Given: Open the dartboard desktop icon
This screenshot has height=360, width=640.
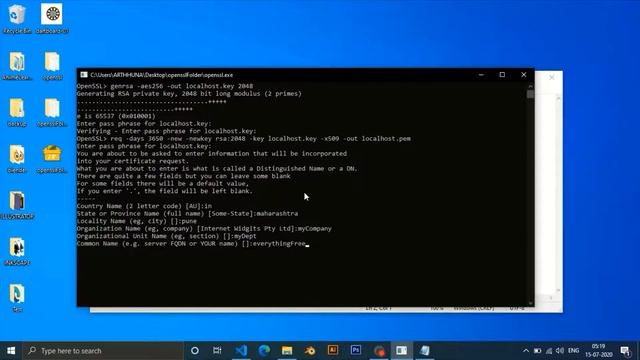Looking at the screenshot, I should (x=52, y=18).
